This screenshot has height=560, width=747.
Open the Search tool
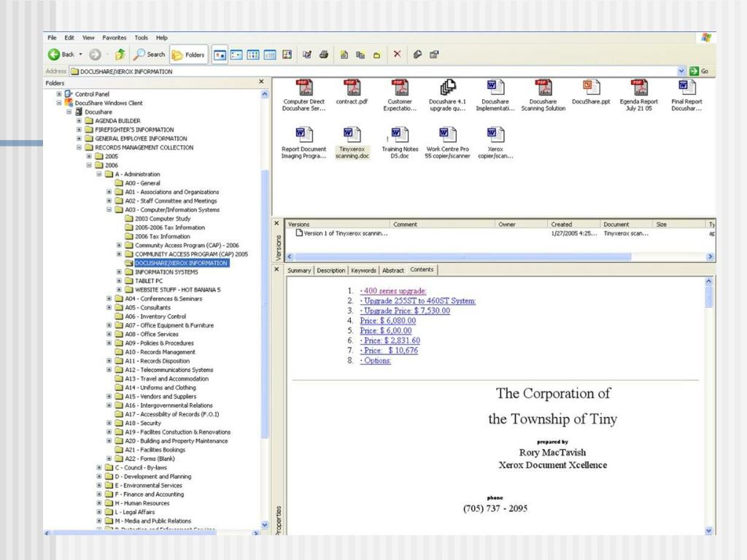coord(149,54)
